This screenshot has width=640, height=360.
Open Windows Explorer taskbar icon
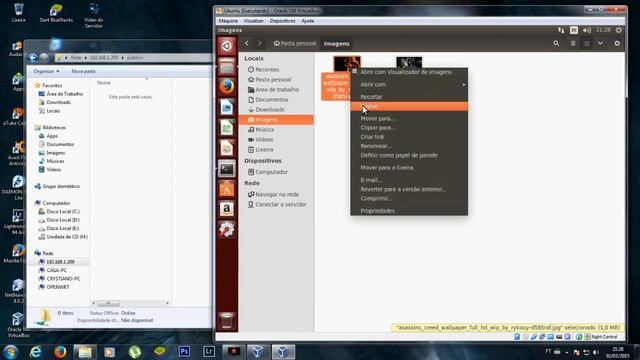tap(85, 351)
